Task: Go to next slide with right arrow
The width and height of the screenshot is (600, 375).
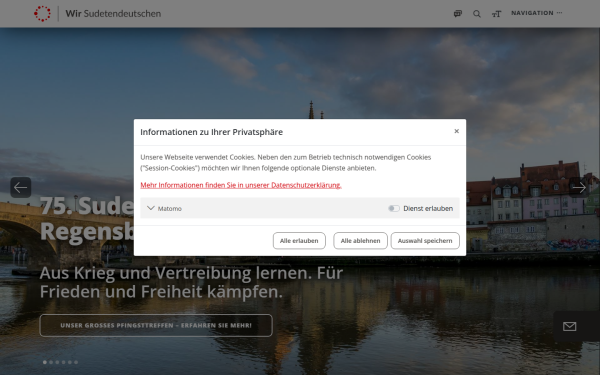Action: [x=579, y=188]
